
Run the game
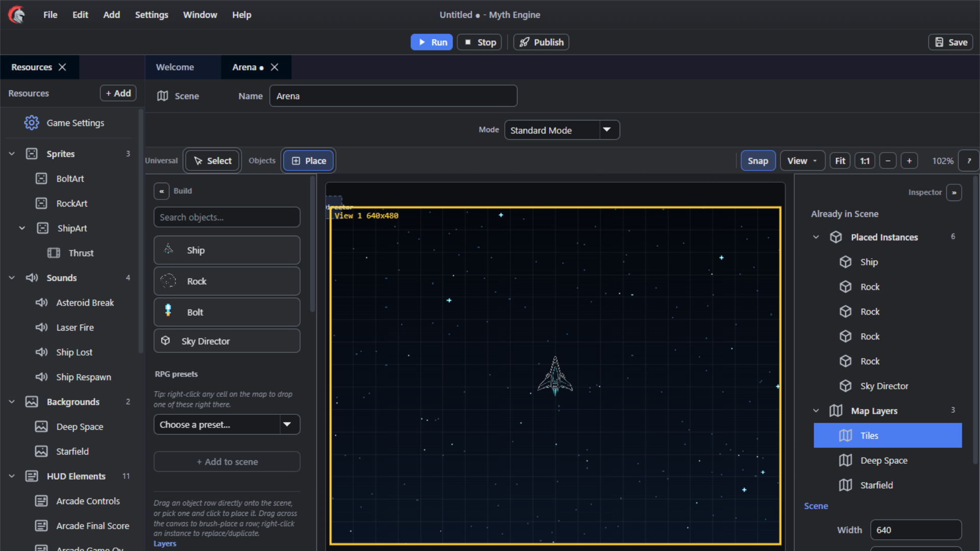click(x=432, y=42)
